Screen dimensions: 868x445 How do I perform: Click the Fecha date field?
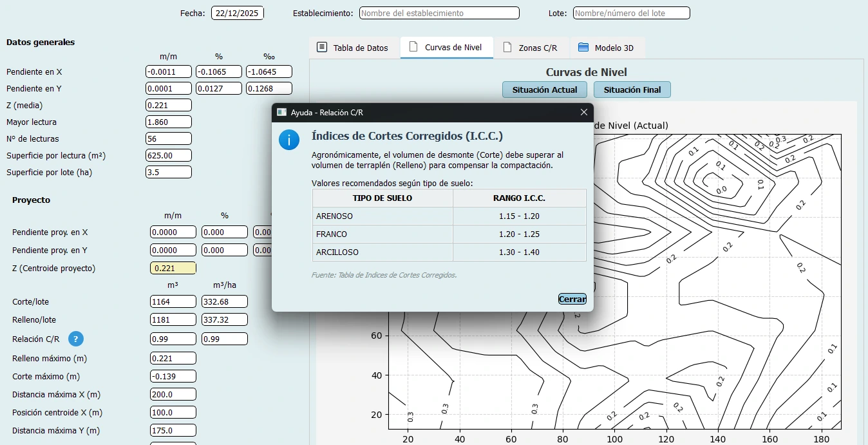tap(237, 13)
